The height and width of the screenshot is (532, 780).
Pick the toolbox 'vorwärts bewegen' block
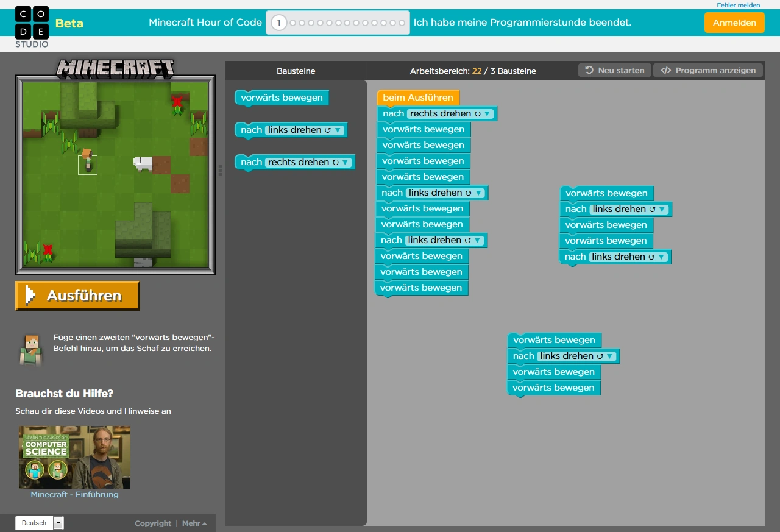[282, 98]
